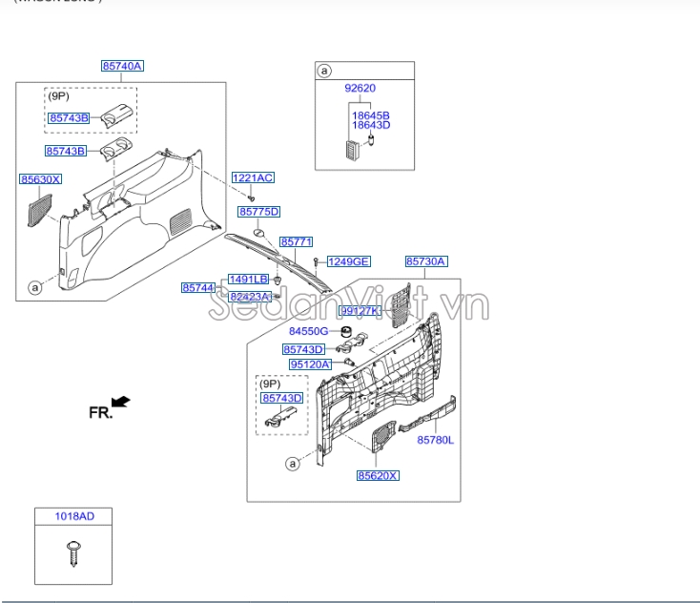Click the screw icon in the 1018AD box
The height and width of the screenshot is (603, 700).
pyautogui.click(x=73, y=553)
